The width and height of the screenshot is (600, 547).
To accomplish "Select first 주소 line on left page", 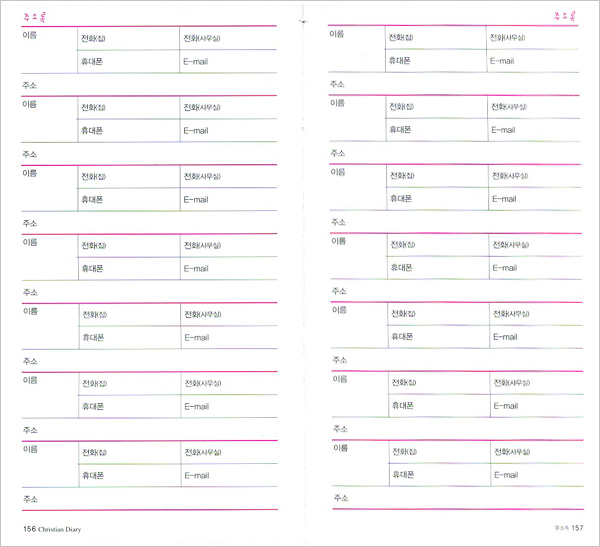I will tap(149, 85).
